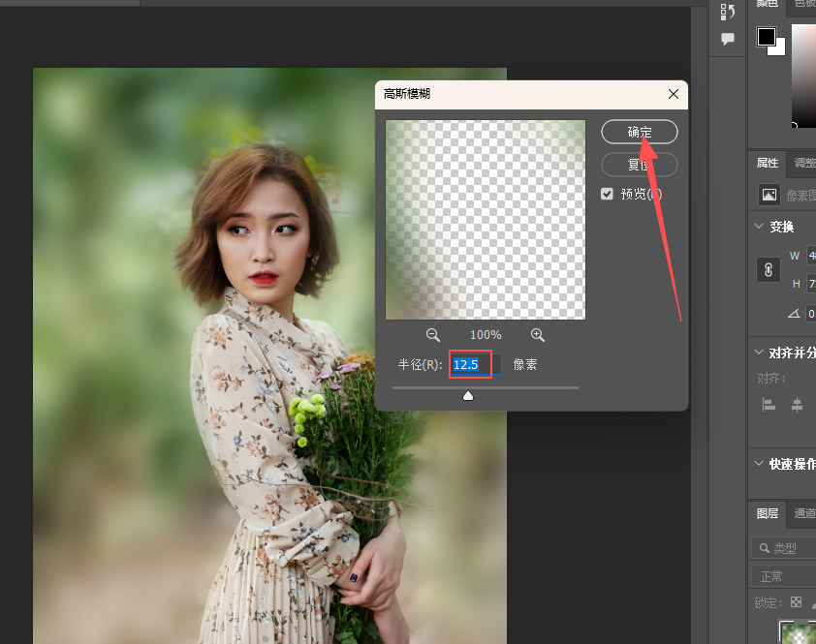Collapse the 变换 section
The width and height of the screenshot is (816, 644).
[x=759, y=227]
